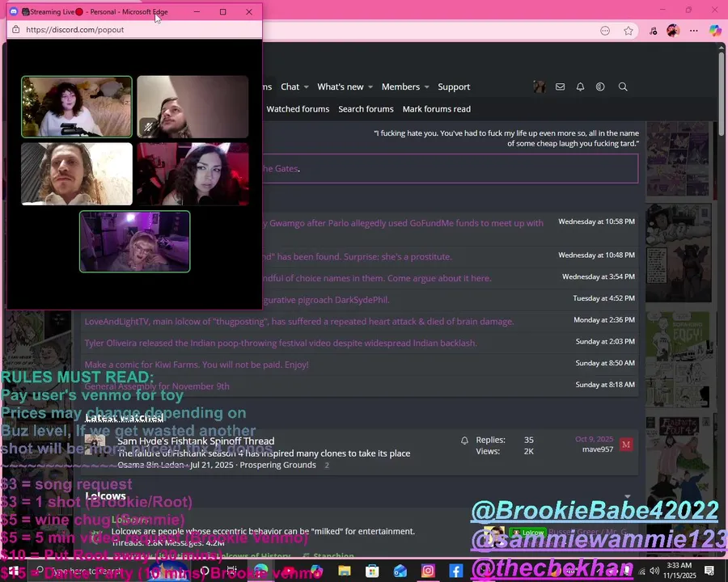
Task: Open Edge Settings and more menu
Action: [x=694, y=31]
